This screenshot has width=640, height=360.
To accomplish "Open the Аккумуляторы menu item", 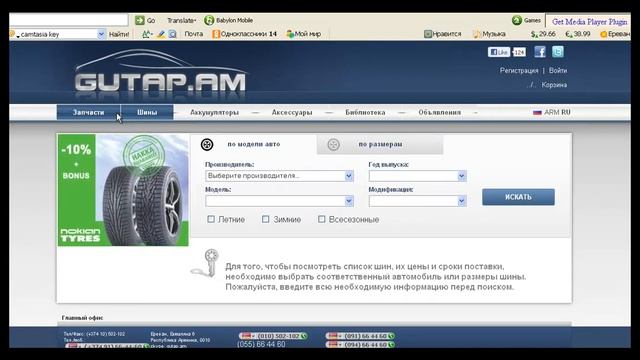I will pyautogui.click(x=214, y=112).
